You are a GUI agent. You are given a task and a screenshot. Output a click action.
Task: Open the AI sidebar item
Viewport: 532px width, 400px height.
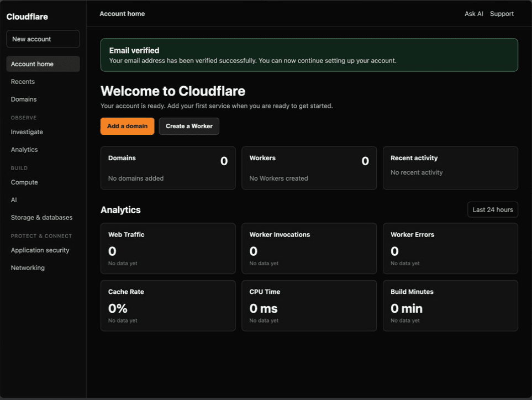point(14,200)
